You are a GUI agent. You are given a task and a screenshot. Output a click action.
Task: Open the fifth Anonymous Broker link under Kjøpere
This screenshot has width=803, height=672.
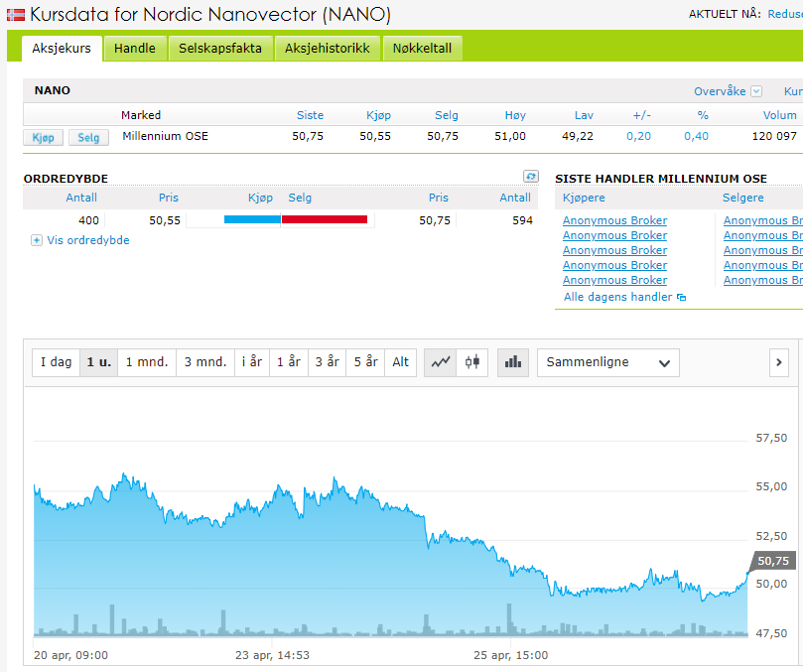pos(614,280)
